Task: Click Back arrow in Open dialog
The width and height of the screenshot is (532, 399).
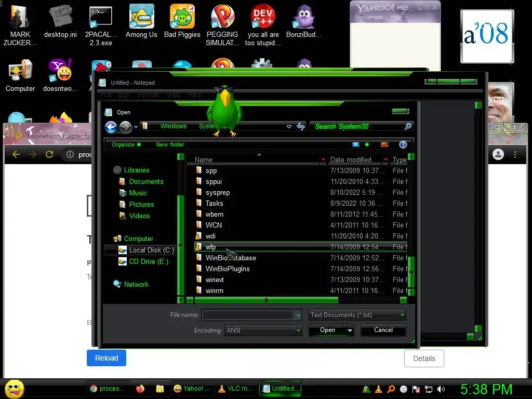Action: [111, 127]
